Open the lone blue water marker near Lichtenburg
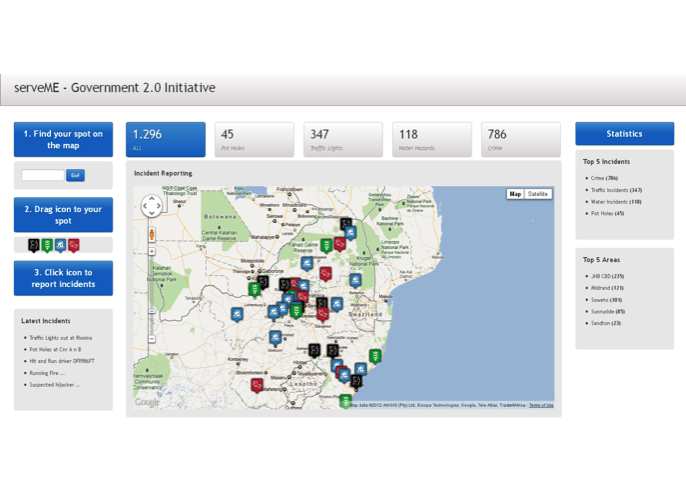The width and height of the screenshot is (686, 500). tap(237, 315)
